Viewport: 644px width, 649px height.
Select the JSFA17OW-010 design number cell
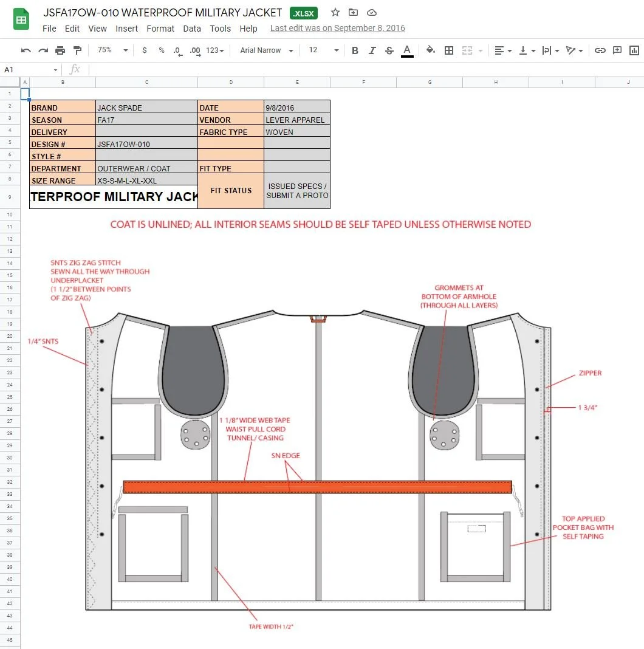pyautogui.click(x=146, y=143)
